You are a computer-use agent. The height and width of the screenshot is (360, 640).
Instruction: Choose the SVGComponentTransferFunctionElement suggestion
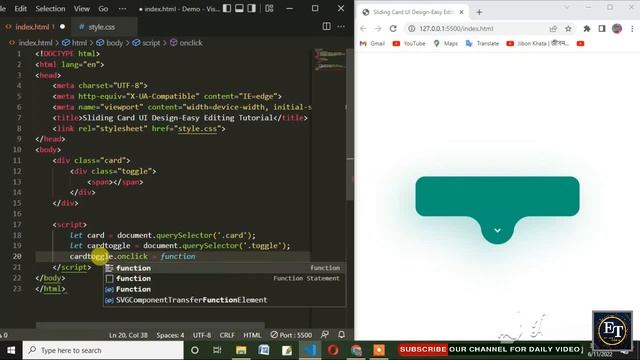tap(224, 300)
